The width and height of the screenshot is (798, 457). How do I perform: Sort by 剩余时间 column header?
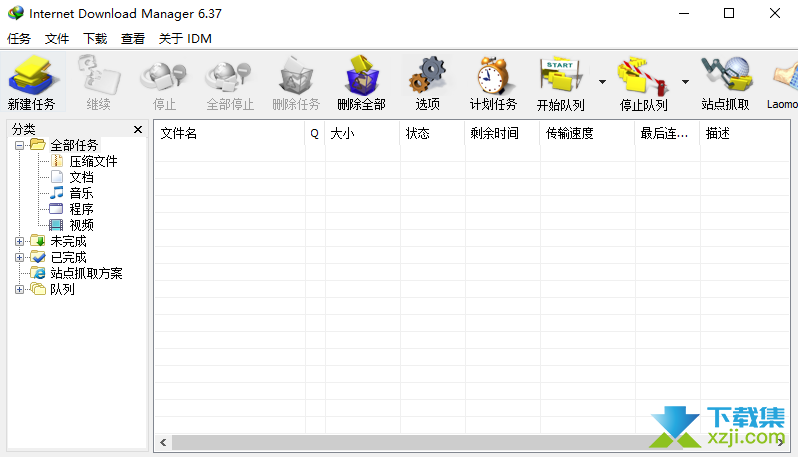[x=502, y=133]
